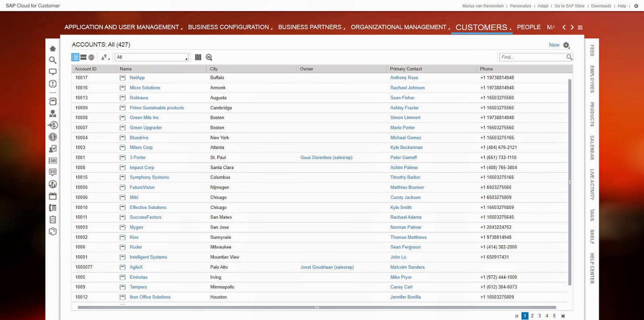
Task: Open the LIVE ACTIVITY side panel tab
Action: [x=592, y=184]
